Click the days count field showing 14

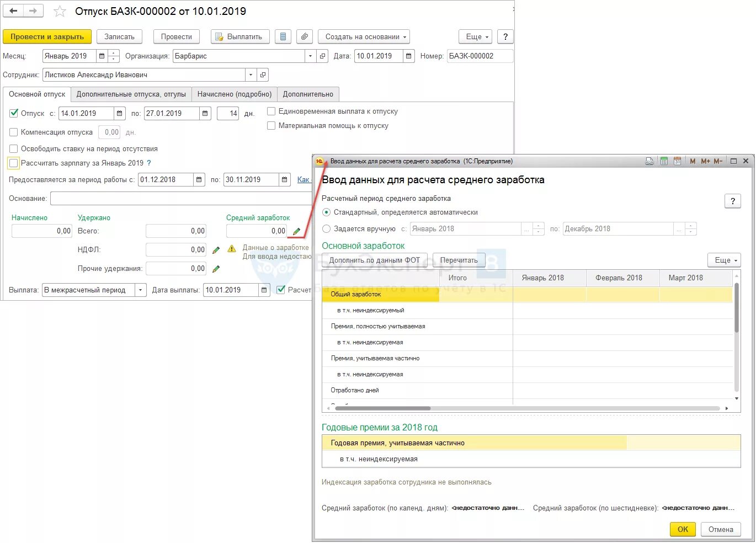pyautogui.click(x=228, y=113)
